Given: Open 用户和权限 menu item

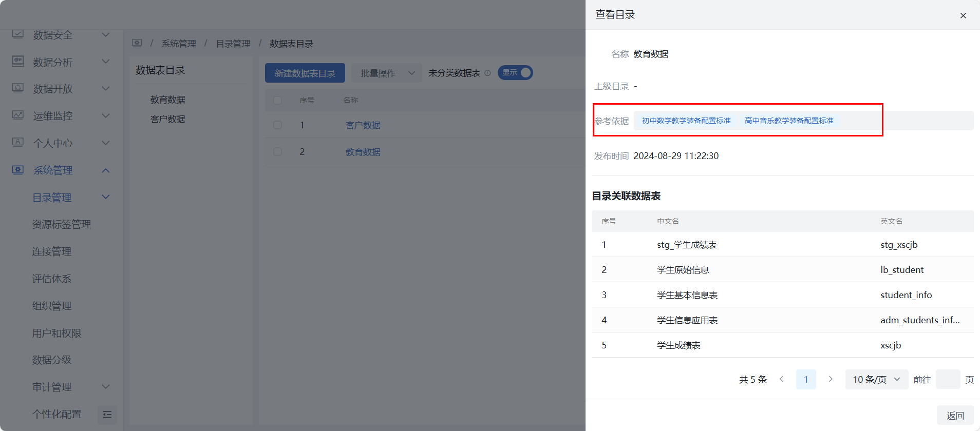Looking at the screenshot, I should click(57, 333).
